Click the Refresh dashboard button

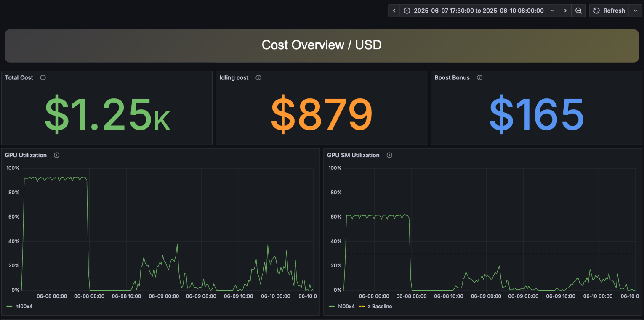pos(609,11)
